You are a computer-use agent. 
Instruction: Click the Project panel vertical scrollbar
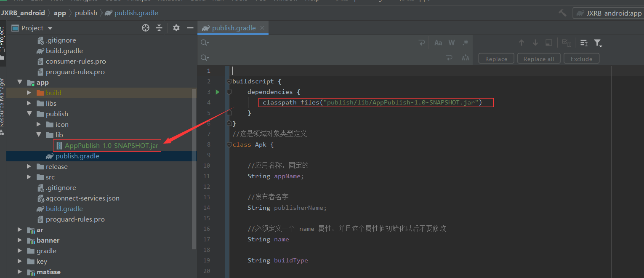tap(194, 168)
